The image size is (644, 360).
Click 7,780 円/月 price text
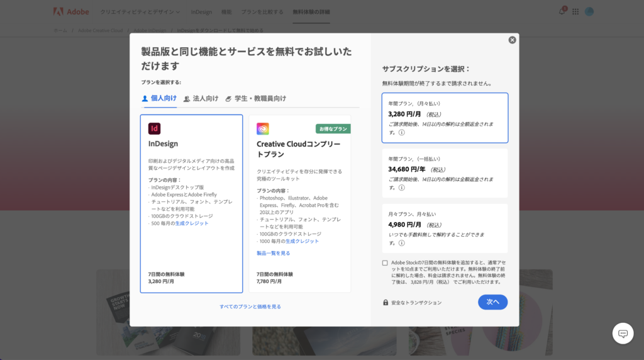pyautogui.click(x=269, y=281)
